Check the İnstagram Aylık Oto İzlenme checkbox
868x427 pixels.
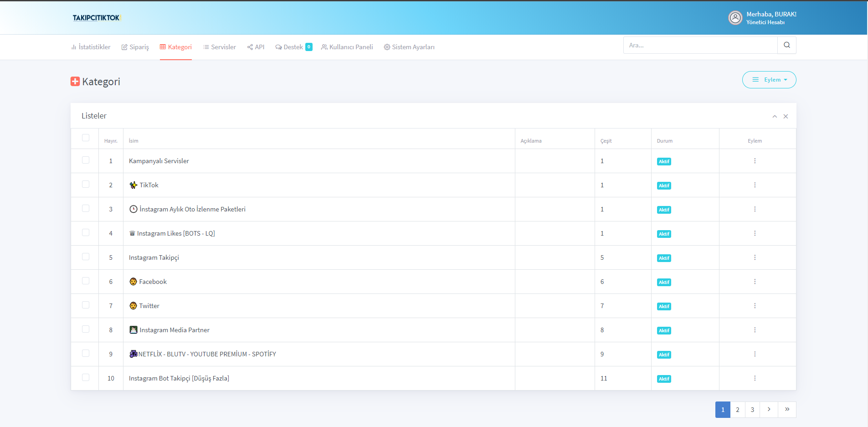[x=86, y=208]
